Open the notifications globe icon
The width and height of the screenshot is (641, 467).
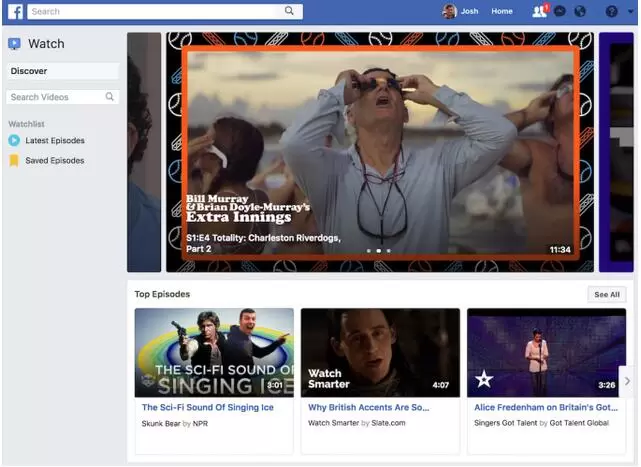pyautogui.click(x=580, y=12)
